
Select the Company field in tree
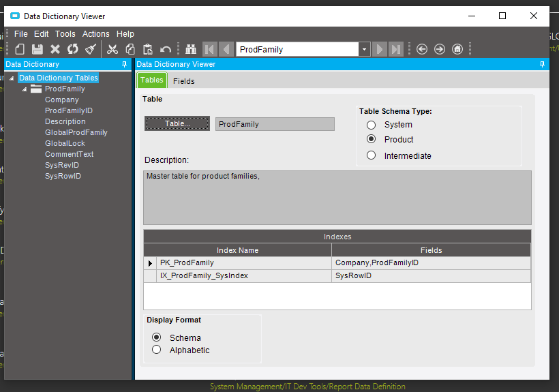61,100
